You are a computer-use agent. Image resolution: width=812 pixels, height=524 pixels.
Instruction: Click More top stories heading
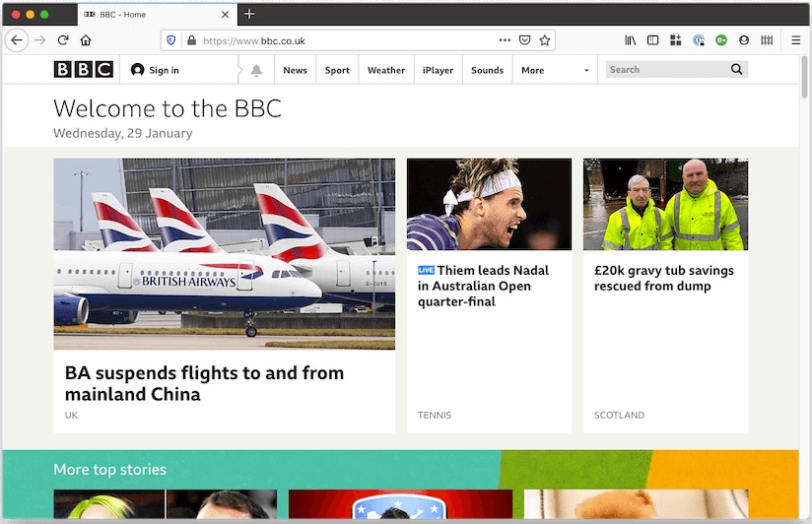coord(109,469)
